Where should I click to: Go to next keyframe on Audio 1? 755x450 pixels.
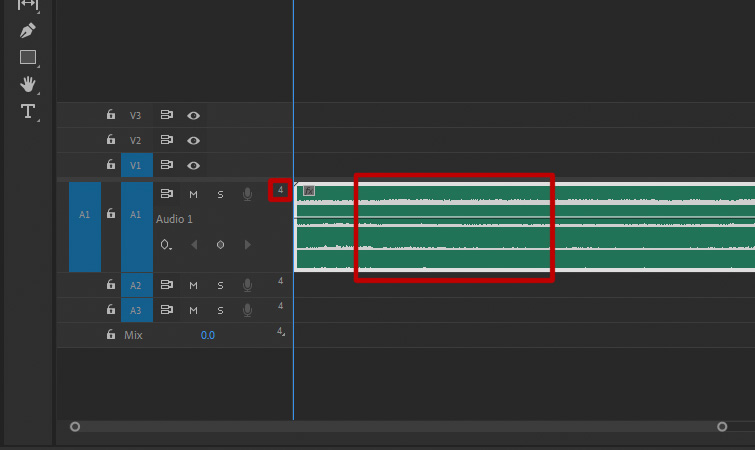coord(247,245)
